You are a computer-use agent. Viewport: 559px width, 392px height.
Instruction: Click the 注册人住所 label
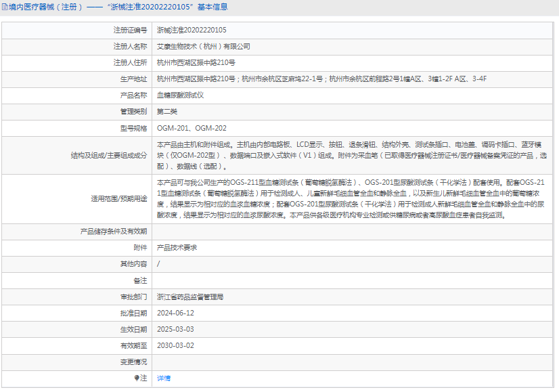(x=130, y=63)
